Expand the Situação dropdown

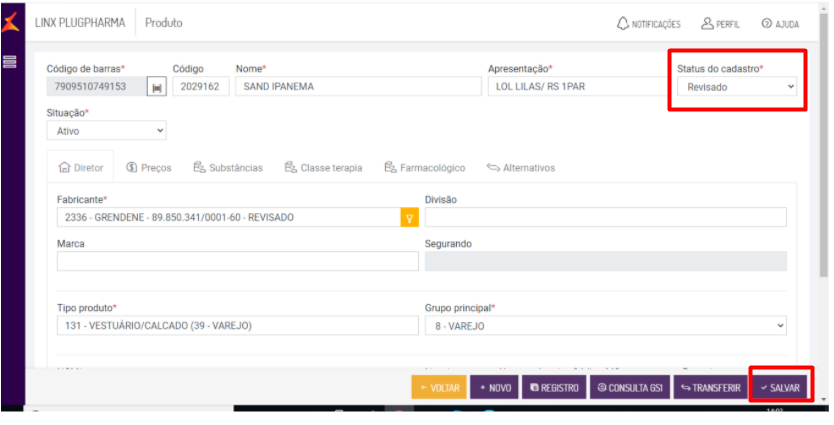coord(106,131)
